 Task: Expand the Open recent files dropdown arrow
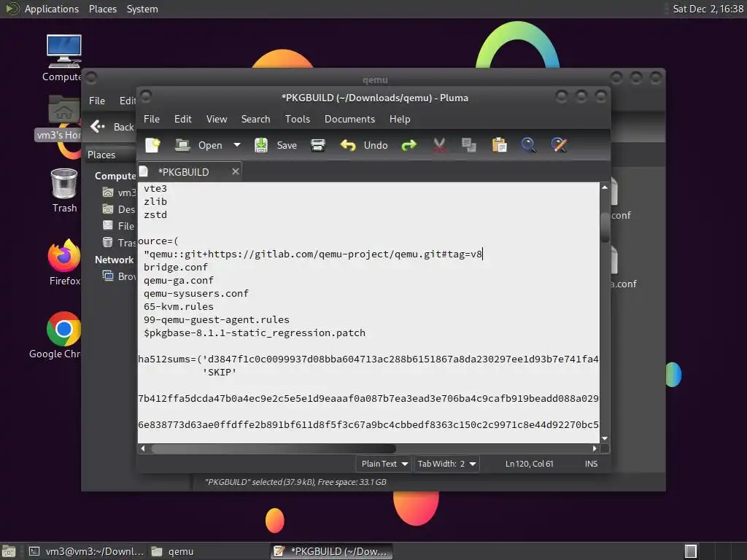coord(237,145)
